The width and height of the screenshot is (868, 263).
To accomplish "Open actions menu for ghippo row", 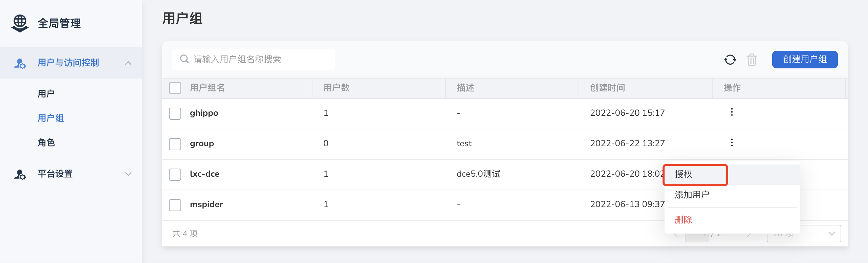I will [732, 112].
